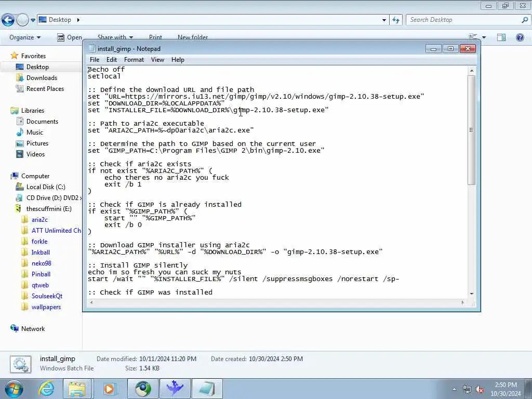Open thescuffmini (E:) drive
The width and height of the screenshot is (532, 399).
pos(49,209)
